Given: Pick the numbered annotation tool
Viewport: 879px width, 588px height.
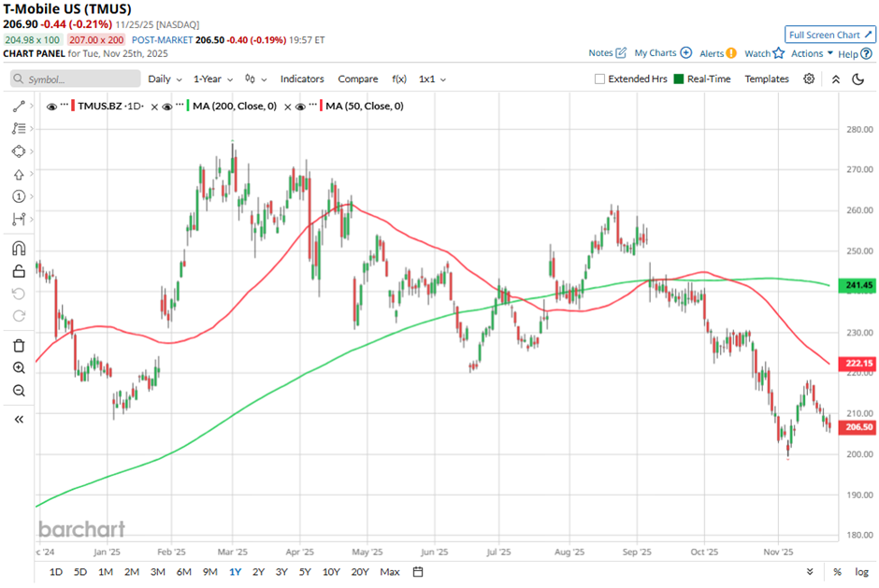Looking at the screenshot, I should (19, 196).
